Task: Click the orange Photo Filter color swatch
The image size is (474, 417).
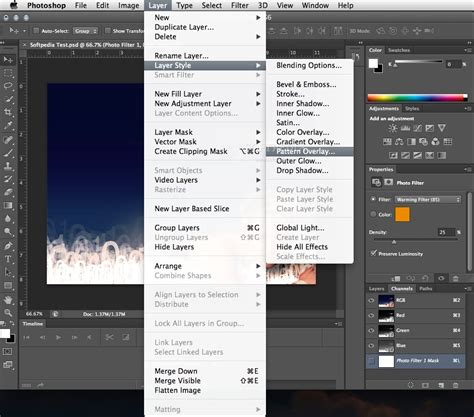Action: pyautogui.click(x=402, y=214)
